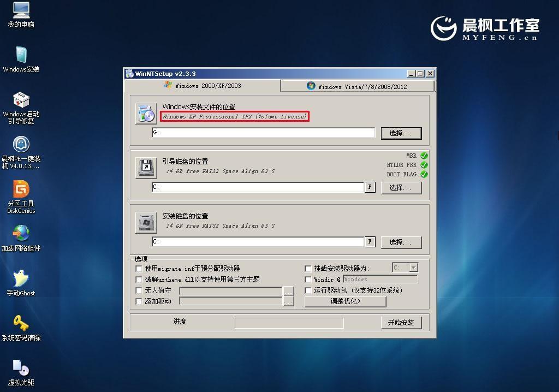
Task: Open the 我的电脑 desktop icon
Action: tap(21, 15)
